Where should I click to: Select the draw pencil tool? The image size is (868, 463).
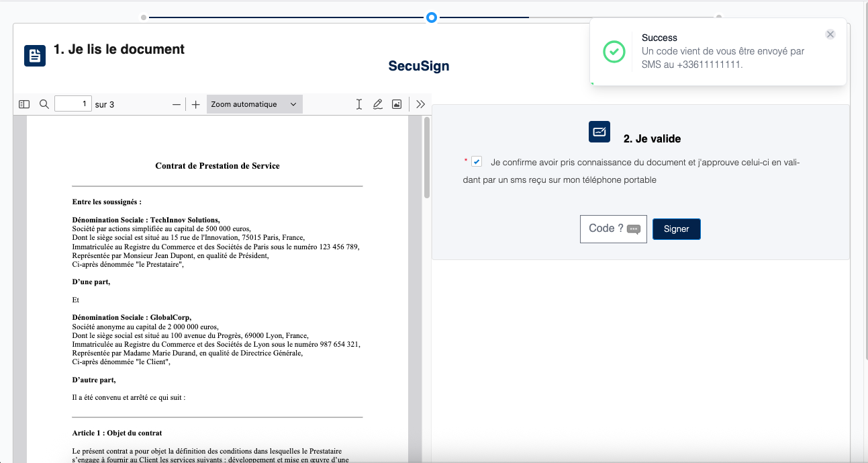coord(378,104)
